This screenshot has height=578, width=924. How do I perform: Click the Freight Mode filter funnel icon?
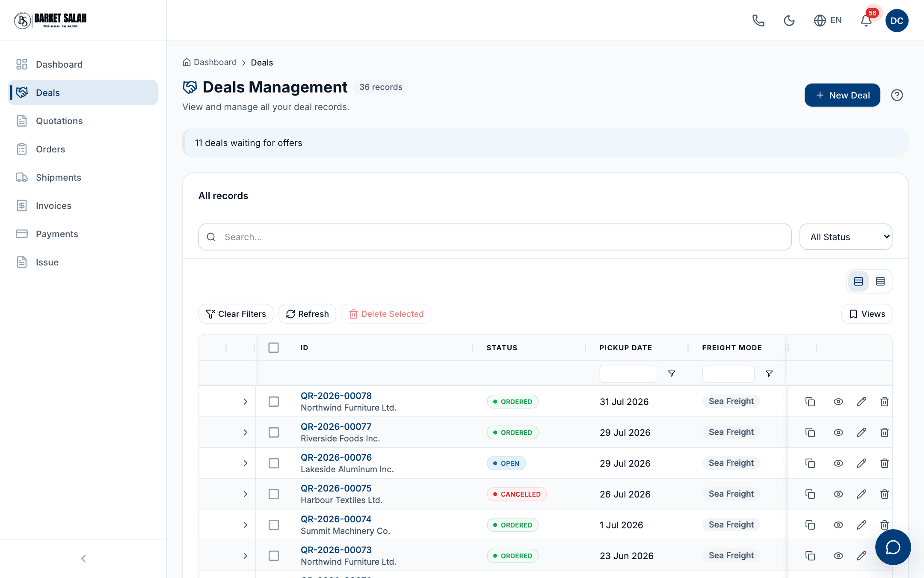pyautogui.click(x=769, y=374)
